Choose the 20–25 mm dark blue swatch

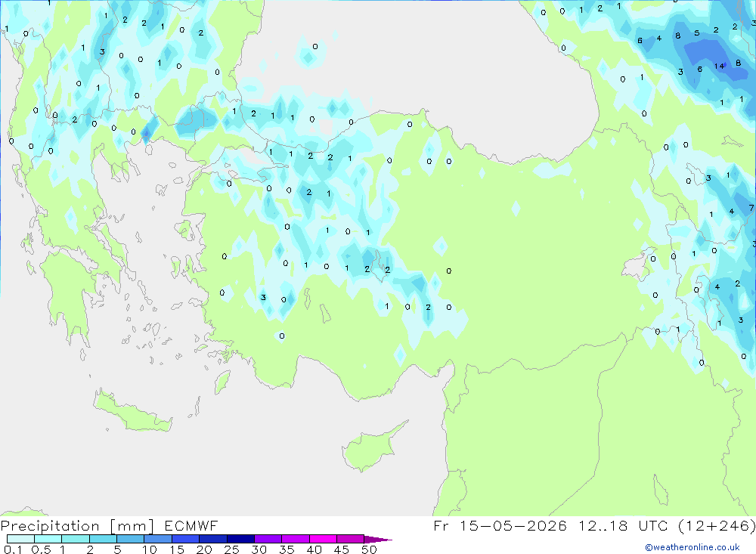(212, 539)
